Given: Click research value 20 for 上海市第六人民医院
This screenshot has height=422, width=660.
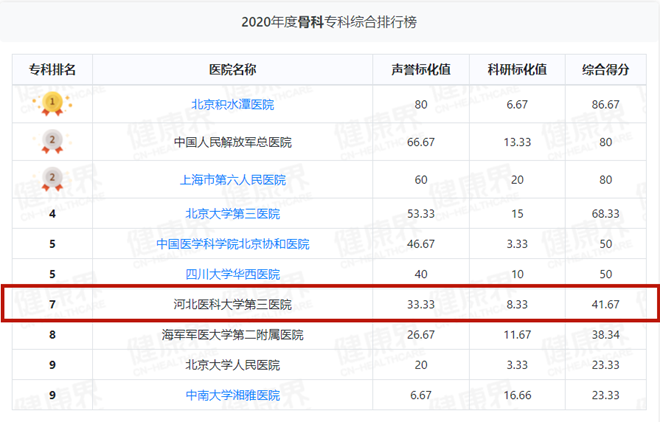Looking at the screenshot, I should click(x=517, y=180).
